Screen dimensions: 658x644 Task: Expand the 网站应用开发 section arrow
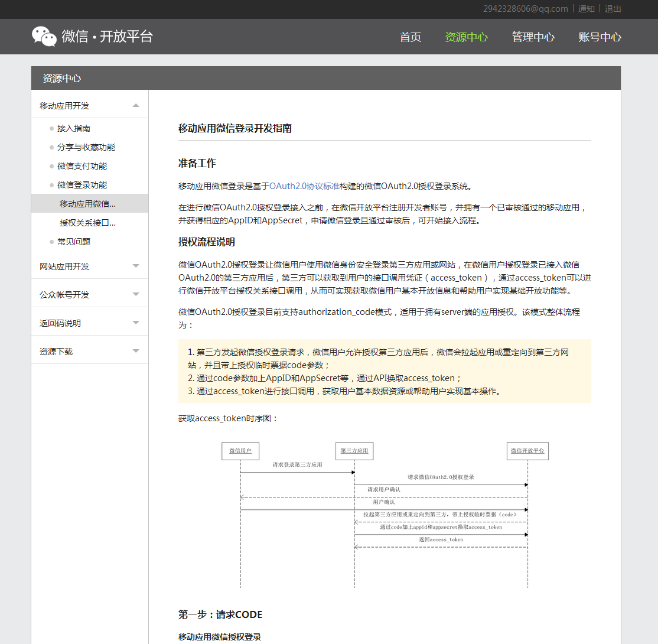click(135, 266)
